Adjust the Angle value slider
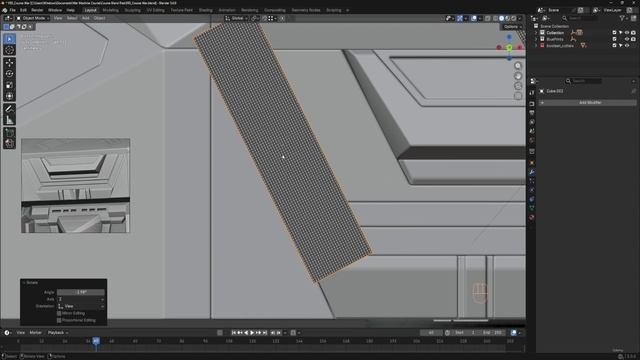Screen dimensions: 640x360 [81, 292]
